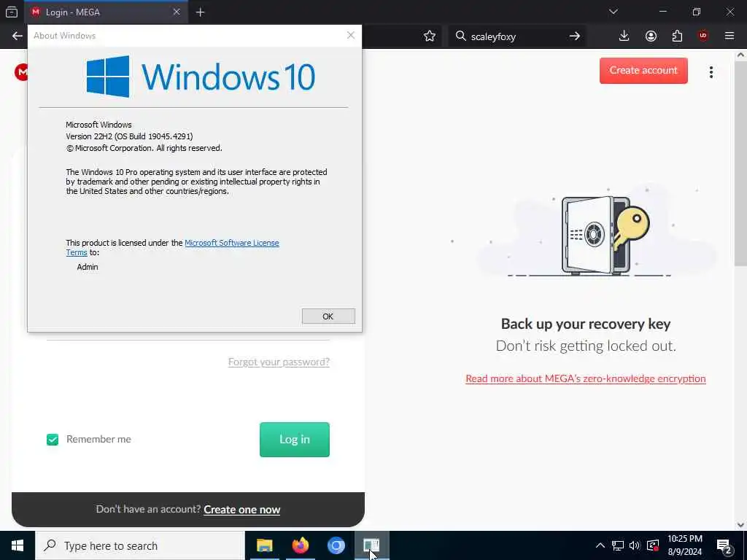Follow the Create one now link
The height and width of the screenshot is (560, 747).
click(242, 510)
